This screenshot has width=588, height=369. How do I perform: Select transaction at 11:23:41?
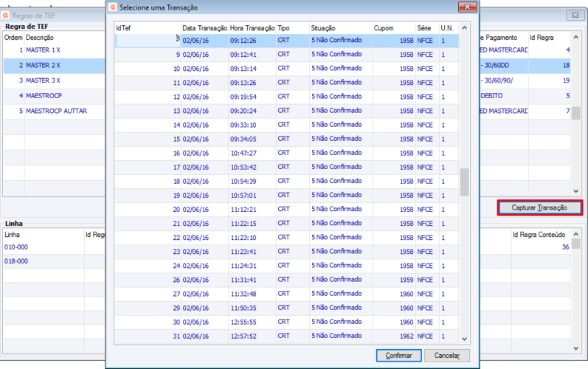(x=287, y=252)
